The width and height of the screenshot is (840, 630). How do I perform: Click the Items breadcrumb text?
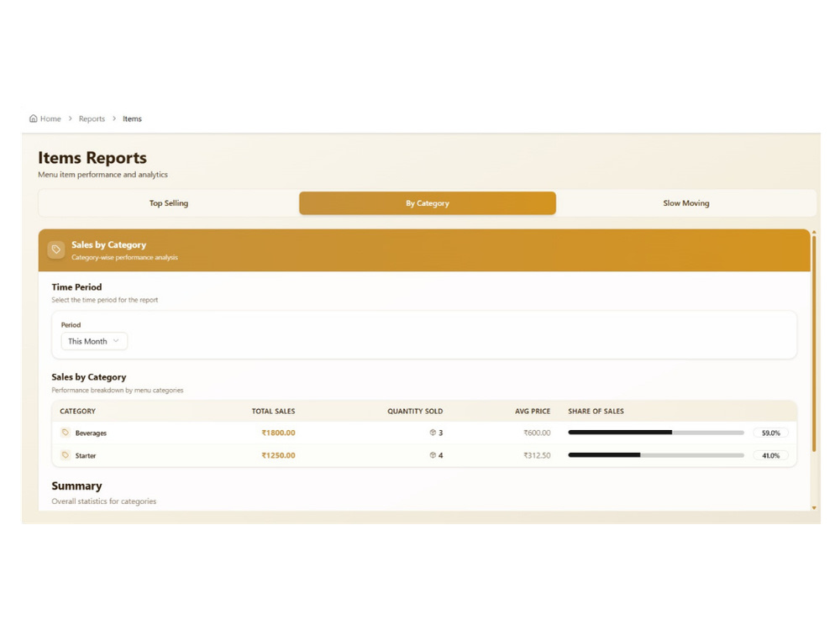[132, 119]
